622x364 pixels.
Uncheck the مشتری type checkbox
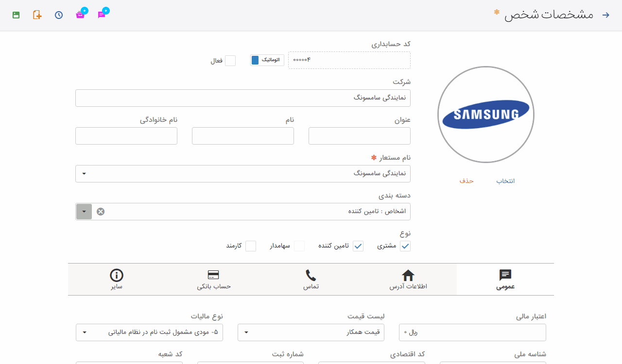pyautogui.click(x=405, y=246)
